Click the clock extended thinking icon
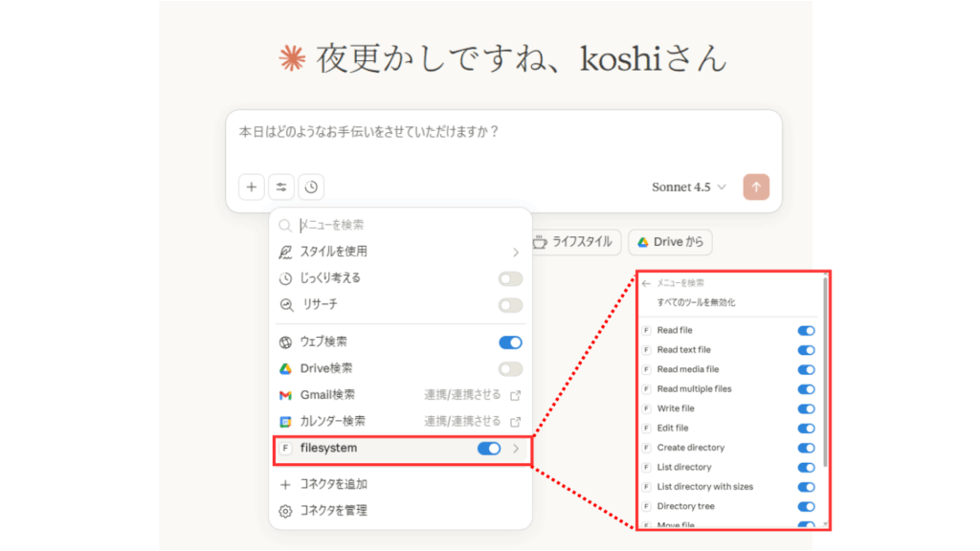The height and width of the screenshot is (551, 980). pos(311,187)
